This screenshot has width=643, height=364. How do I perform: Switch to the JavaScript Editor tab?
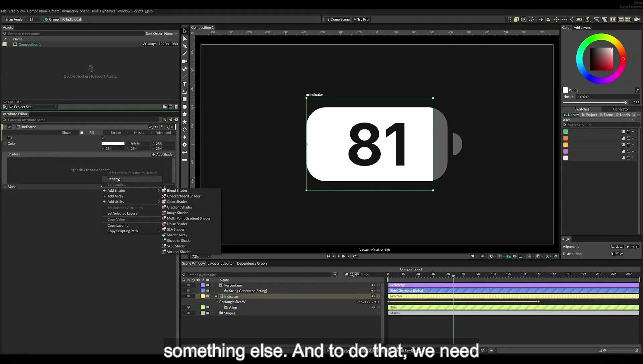click(221, 263)
